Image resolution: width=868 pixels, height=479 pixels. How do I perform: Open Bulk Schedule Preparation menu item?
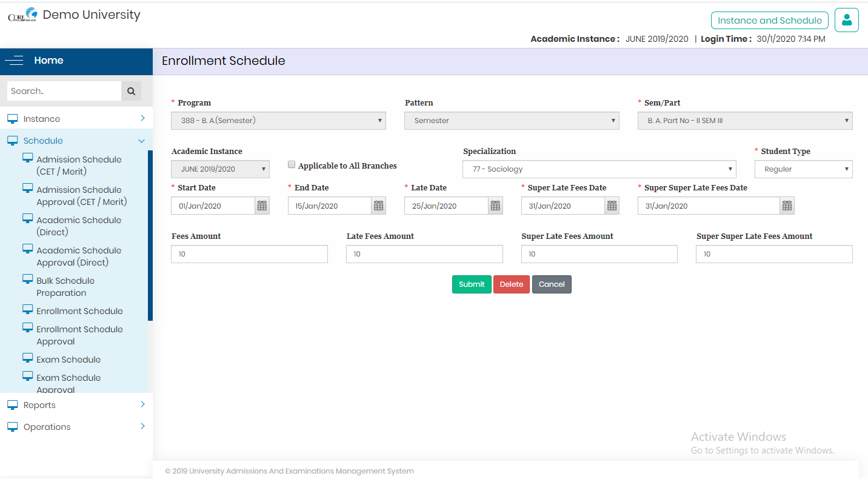click(65, 287)
